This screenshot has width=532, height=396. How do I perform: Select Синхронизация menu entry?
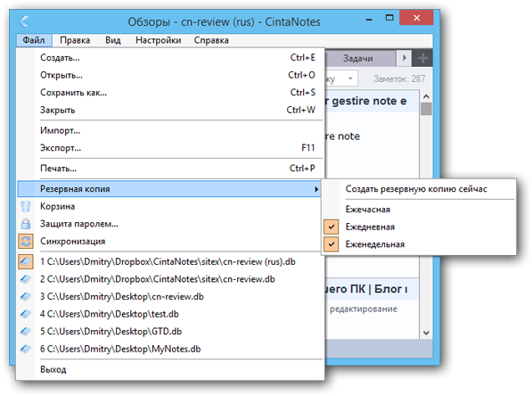click(x=169, y=241)
